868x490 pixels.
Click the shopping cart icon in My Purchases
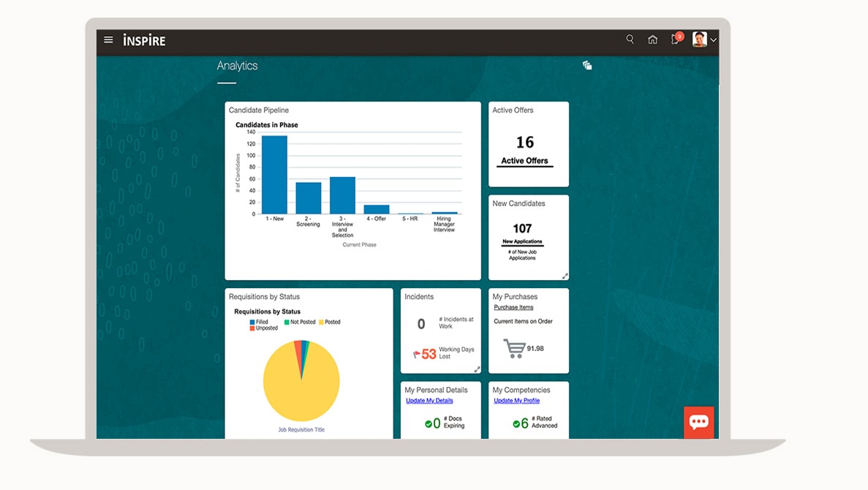coord(514,348)
